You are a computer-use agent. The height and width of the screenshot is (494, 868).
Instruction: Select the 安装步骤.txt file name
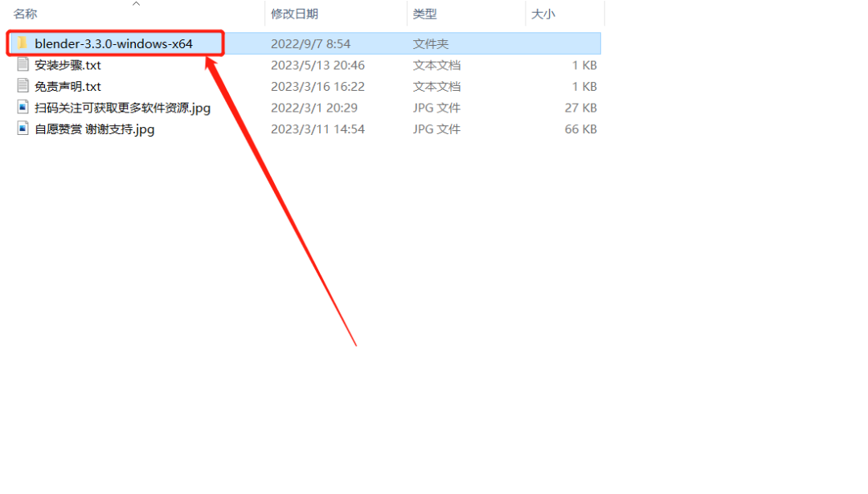click(x=67, y=65)
